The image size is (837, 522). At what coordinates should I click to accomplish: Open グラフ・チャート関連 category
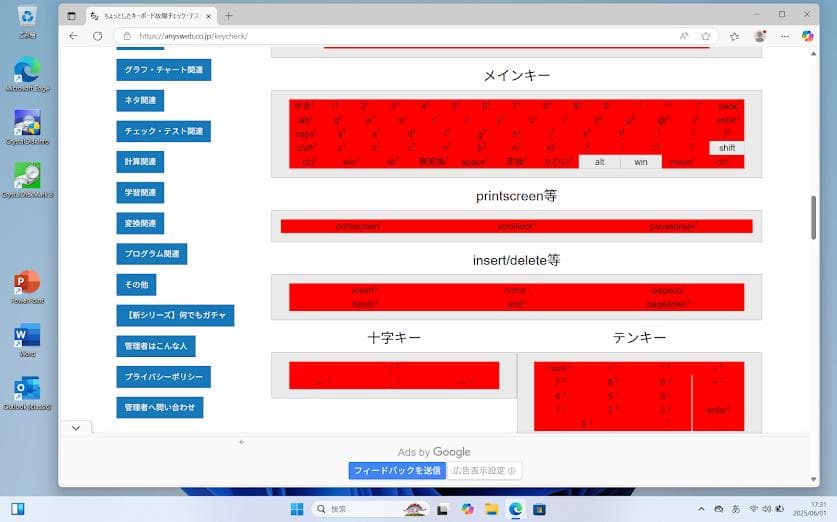tap(164, 70)
